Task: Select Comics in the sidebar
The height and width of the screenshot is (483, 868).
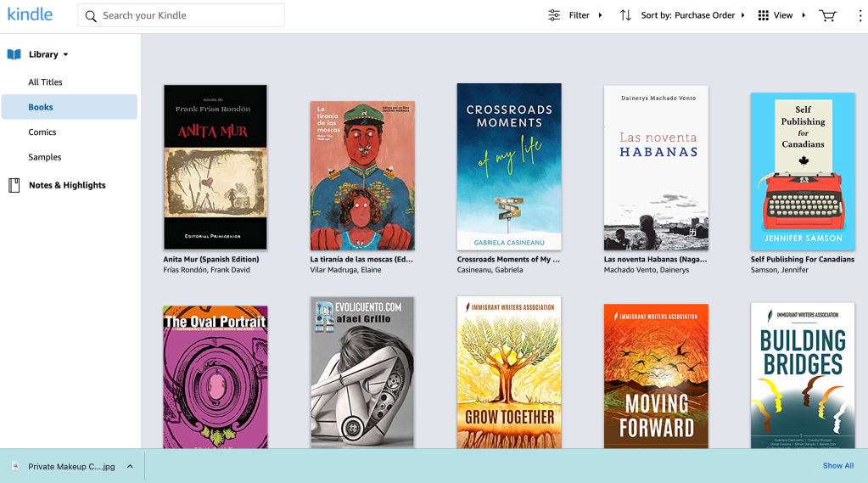Action: tap(42, 132)
